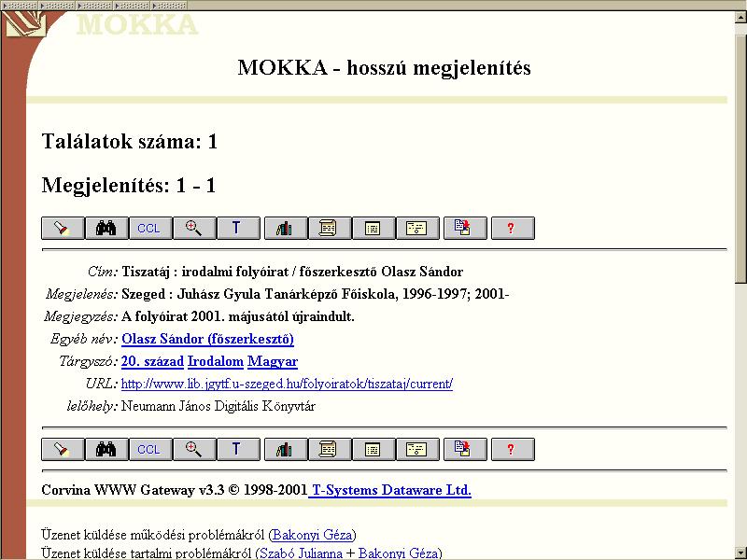Image resolution: width=747 pixels, height=560 pixels.
Task: Open CCL search from the upper toolbar
Action: 150,228
